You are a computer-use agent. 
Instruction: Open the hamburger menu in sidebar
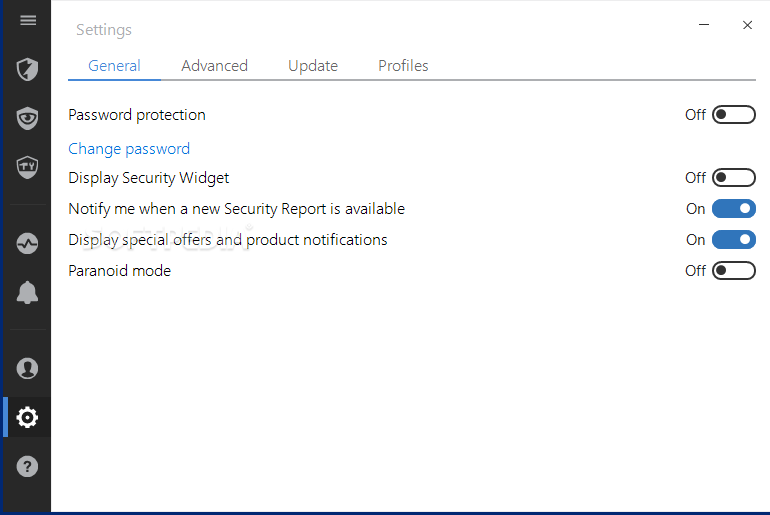28,20
